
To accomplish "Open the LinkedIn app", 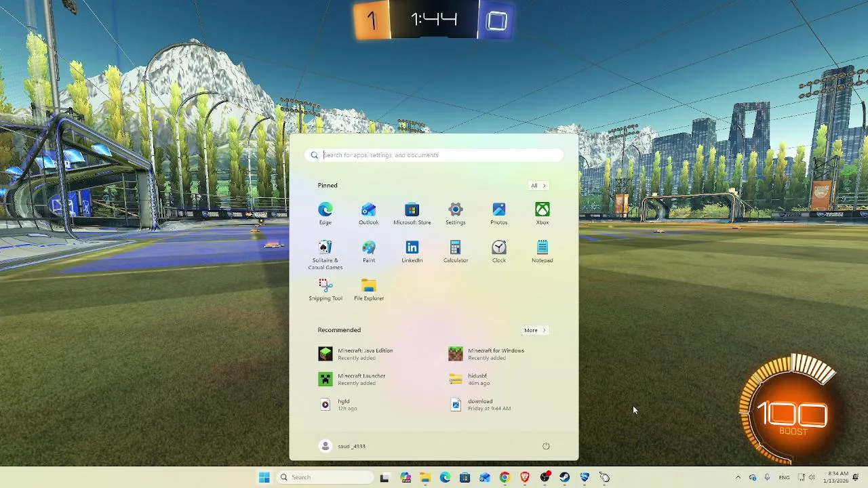I will [x=412, y=251].
